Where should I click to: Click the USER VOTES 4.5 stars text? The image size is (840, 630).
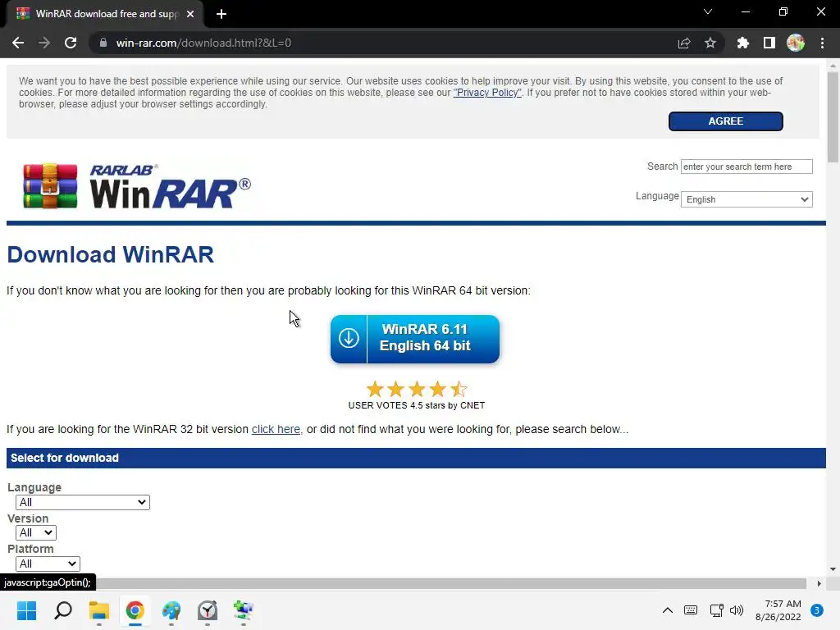(416, 405)
